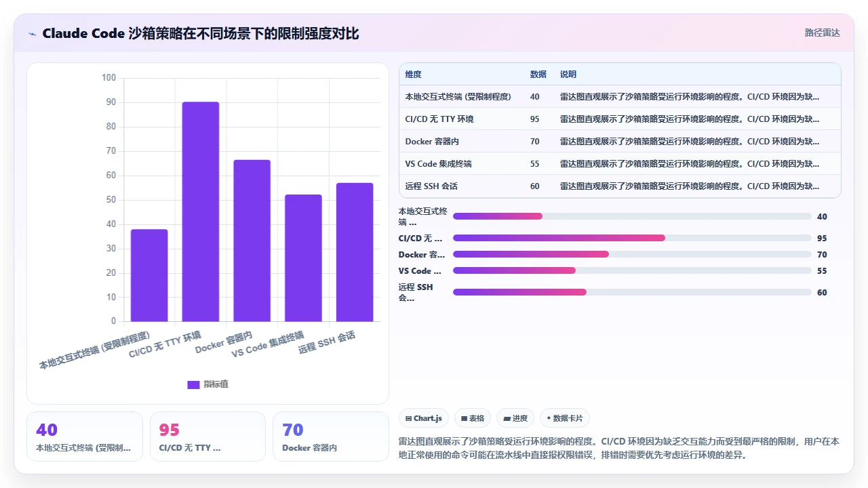
Task: Click table value 95
Action: 535,119
